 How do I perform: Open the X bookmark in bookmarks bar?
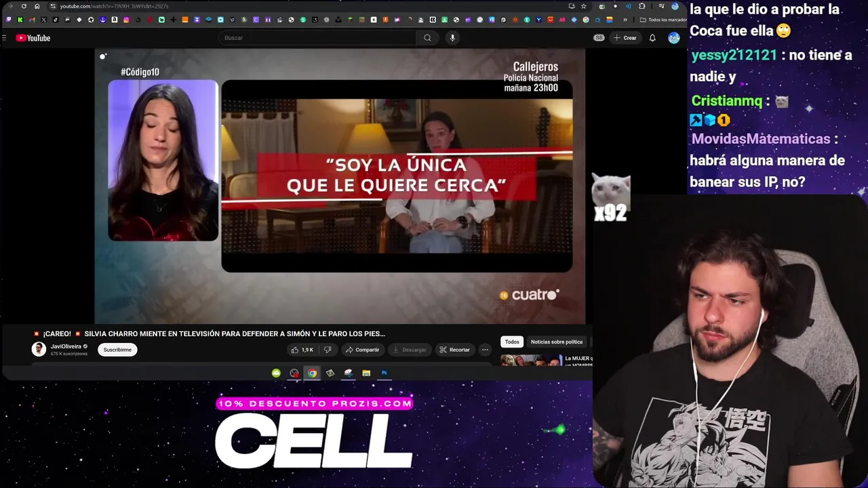pyautogui.click(x=44, y=20)
